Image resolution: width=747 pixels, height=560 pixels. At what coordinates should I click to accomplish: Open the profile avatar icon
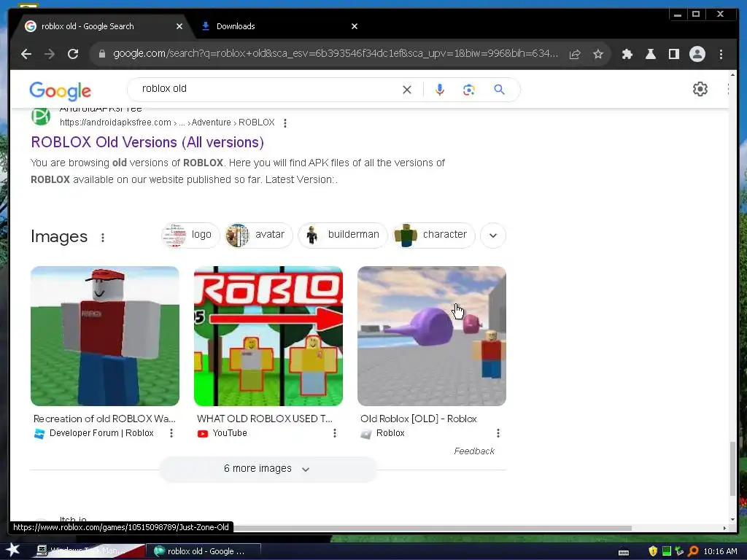pos(697,54)
